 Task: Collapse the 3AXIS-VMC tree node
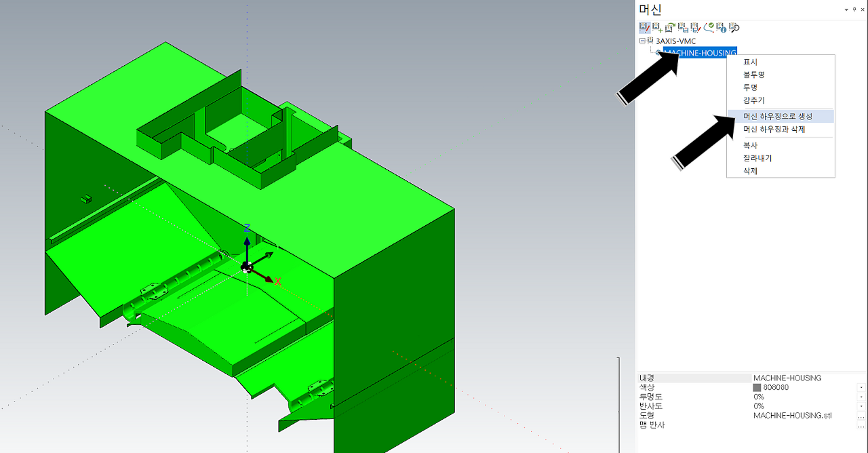pos(642,41)
